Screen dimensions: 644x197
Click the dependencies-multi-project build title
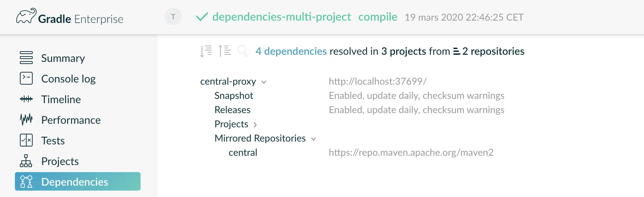[x=282, y=17]
